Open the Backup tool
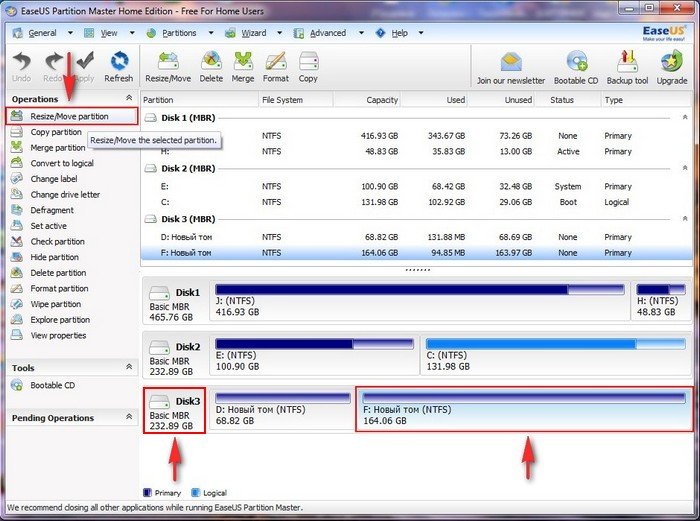The width and height of the screenshot is (700, 521). tap(627, 68)
